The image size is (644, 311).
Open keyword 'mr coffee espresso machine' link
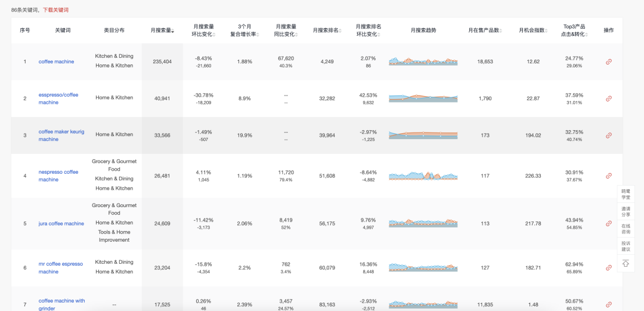(60, 268)
